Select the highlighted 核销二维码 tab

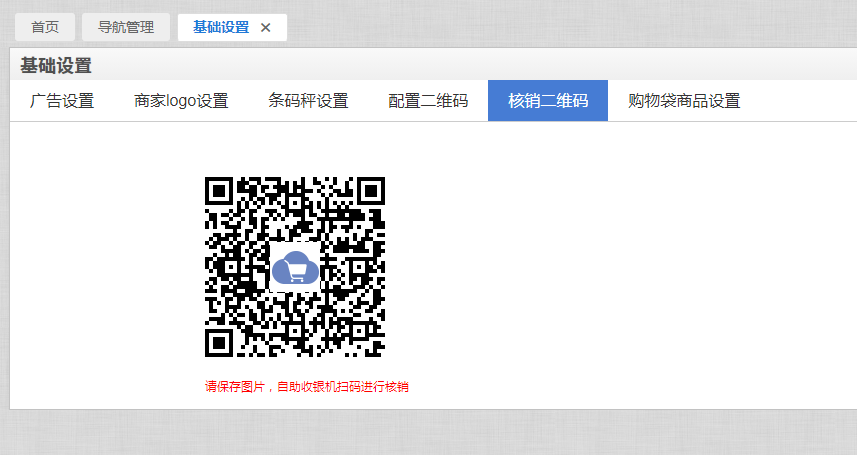point(548,101)
